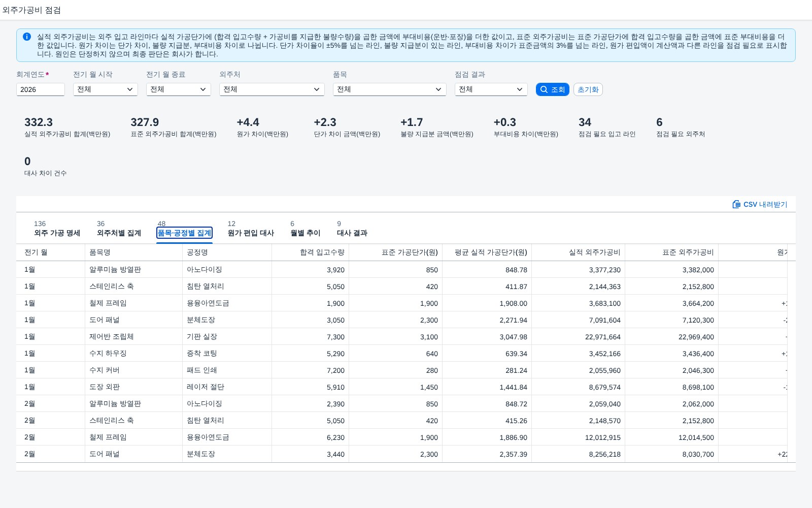Image resolution: width=812 pixels, height=508 pixels.
Task: Click the 표준 외주가공비 column header
Action: [672, 252]
